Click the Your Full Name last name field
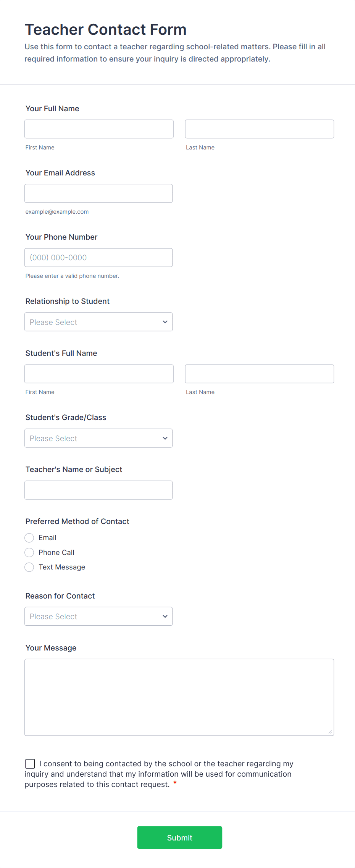Image resolution: width=355 pixels, height=868 pixels. point(259,129)
